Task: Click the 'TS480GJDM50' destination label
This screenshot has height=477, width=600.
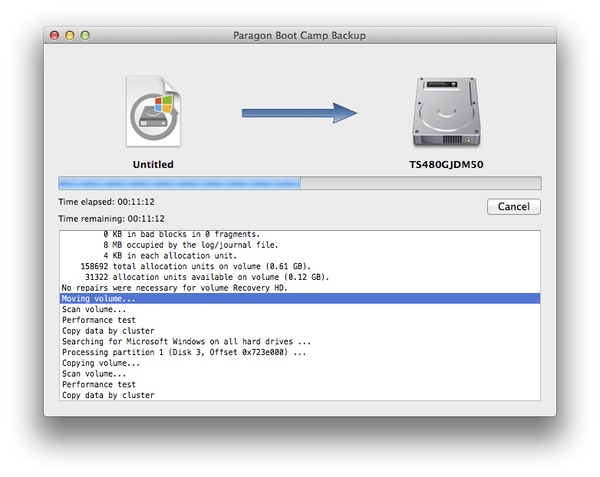Action: coord(446,164)
